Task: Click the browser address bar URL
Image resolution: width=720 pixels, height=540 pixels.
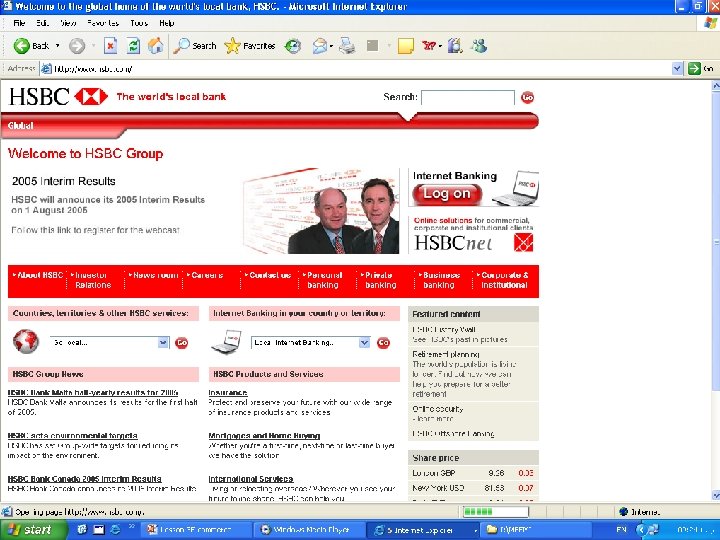Action: pos(93,69)
